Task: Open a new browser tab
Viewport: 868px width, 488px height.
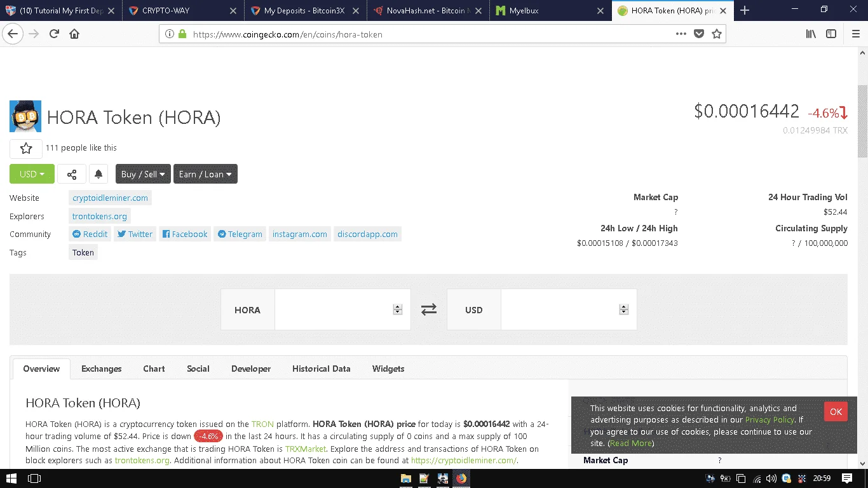Action: (x=745, y=10)
